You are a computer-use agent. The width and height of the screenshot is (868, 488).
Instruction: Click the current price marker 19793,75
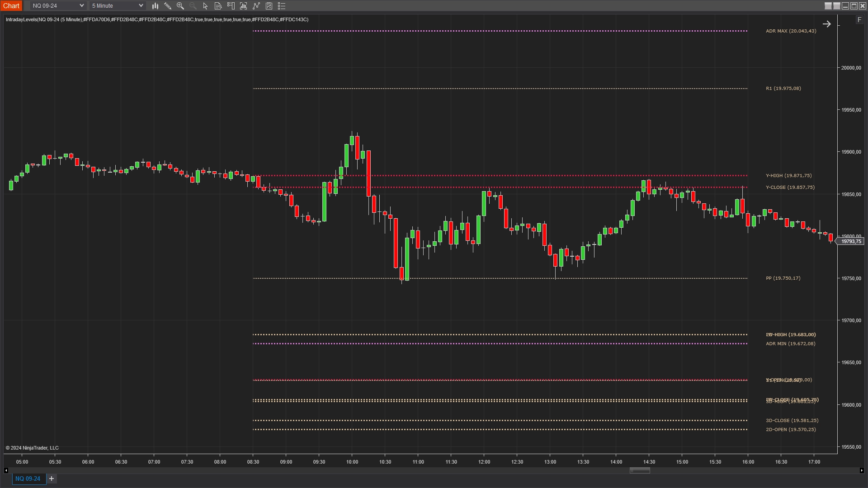pos(850,242)
